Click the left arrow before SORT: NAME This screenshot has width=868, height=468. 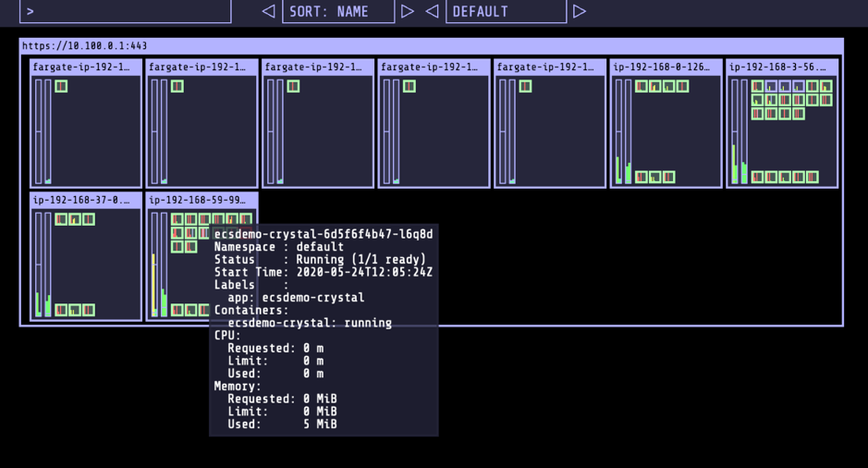pyautogui.click(x=268, y=11)
